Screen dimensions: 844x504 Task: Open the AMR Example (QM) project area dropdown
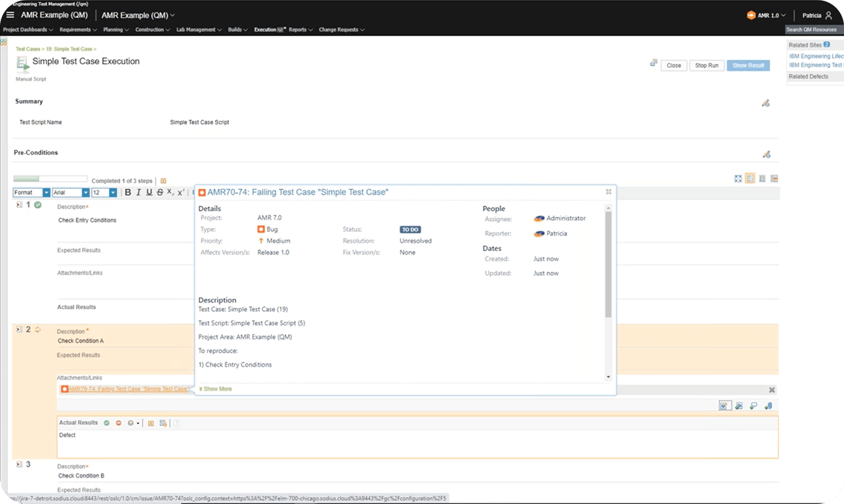click(x=138, y=15)
